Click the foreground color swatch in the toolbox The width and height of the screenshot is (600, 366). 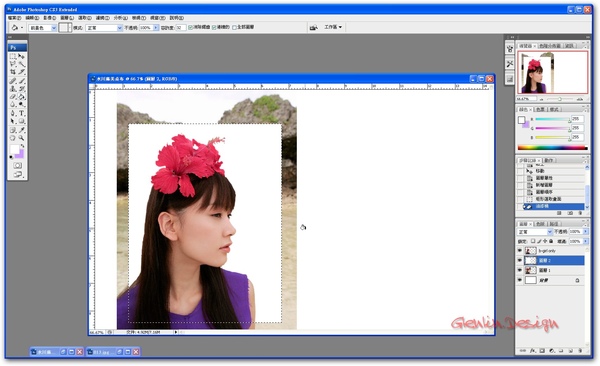[14, 149]
